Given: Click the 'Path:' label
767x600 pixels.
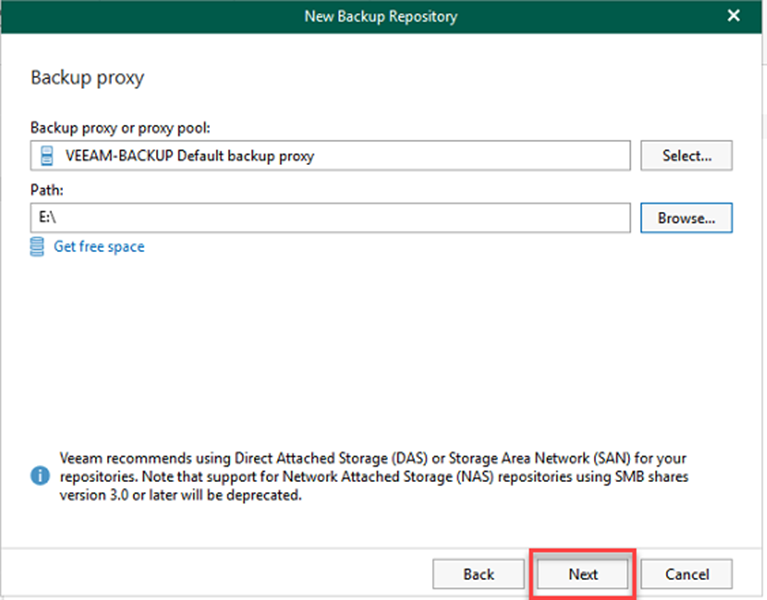Looking at the screenshot, I should pyautogui.click(x=47, y=189).
